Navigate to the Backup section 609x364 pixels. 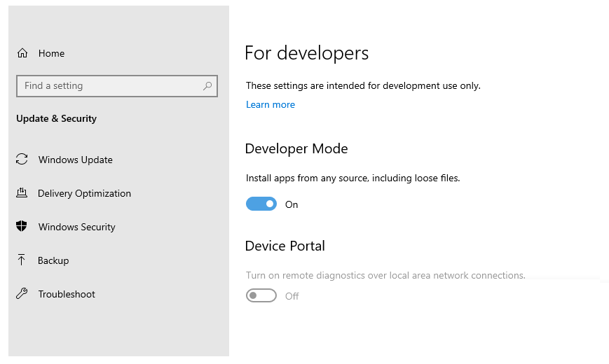pos(53,261)
